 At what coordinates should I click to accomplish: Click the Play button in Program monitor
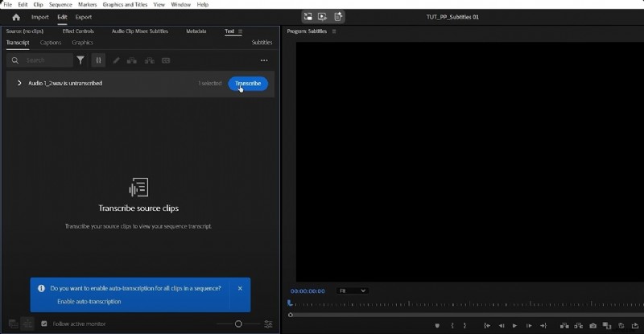(x=514, y=326)
